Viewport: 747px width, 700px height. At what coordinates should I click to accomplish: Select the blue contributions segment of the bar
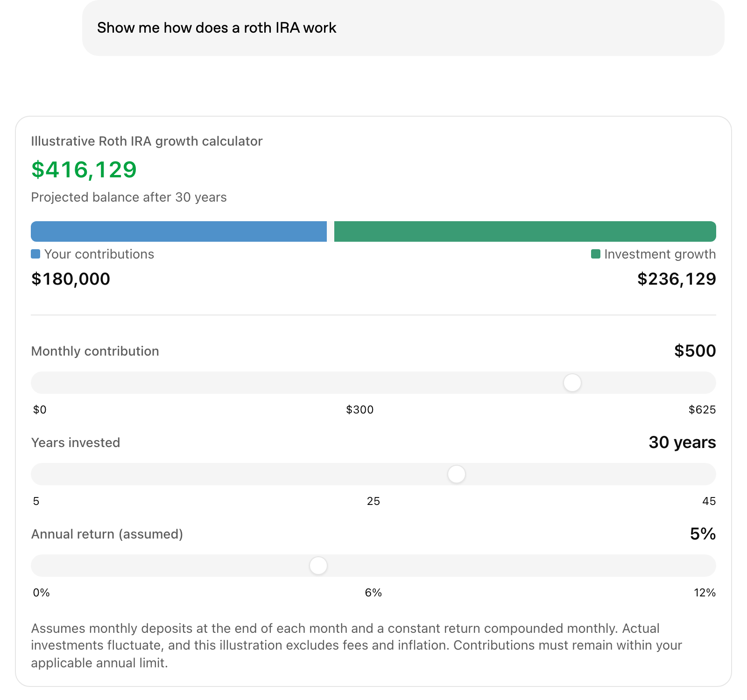pyautogui.click(x=179, y=231)
